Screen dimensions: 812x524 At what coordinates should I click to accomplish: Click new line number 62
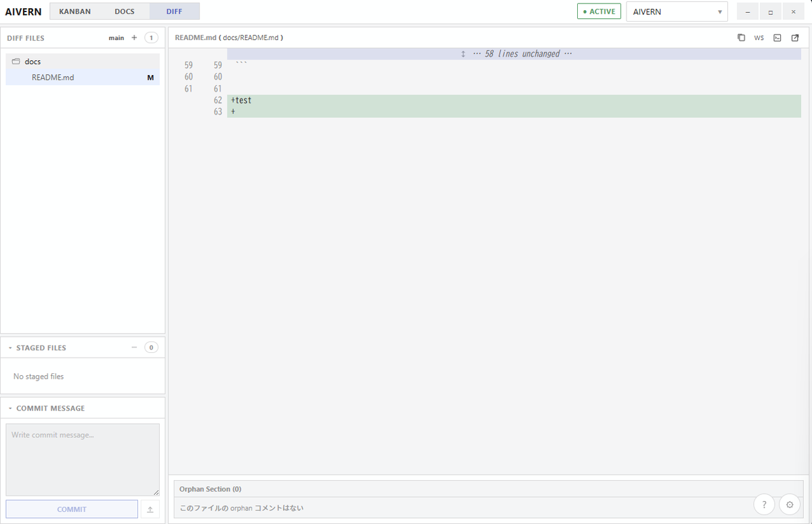point(218,100)
